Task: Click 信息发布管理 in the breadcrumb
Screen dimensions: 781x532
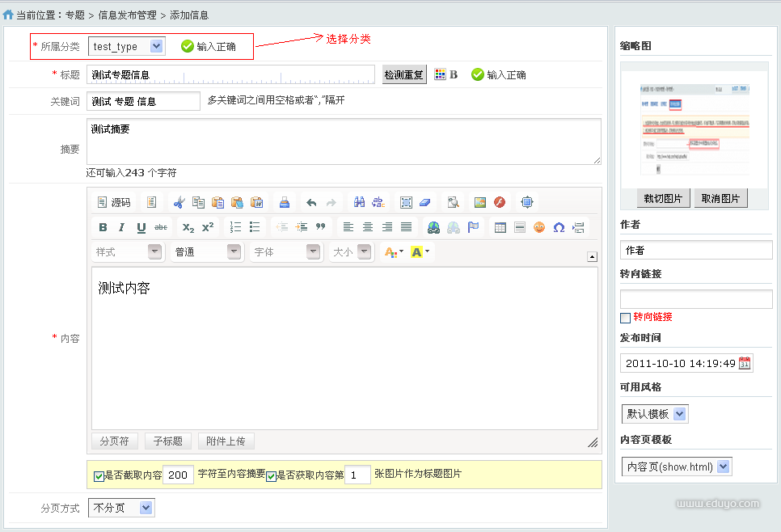Action: [x=127, y=15]
